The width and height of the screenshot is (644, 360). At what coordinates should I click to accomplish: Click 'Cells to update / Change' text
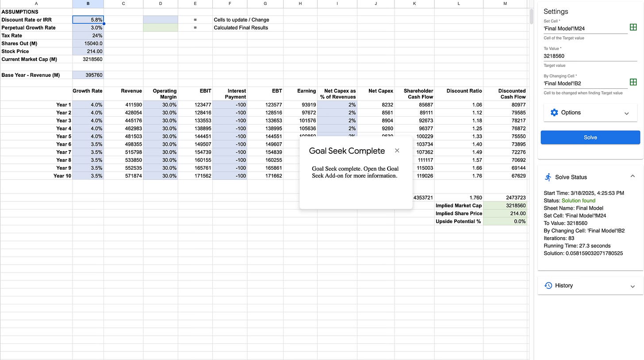point(241,20)
